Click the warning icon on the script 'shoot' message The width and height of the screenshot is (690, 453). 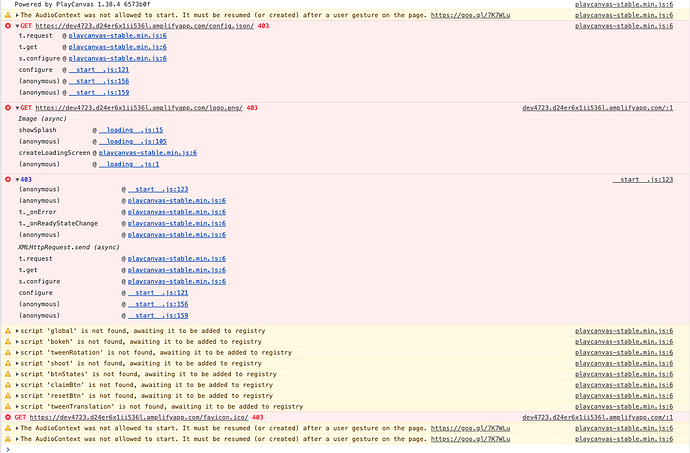pyautogui.click(x=8, y=363)
